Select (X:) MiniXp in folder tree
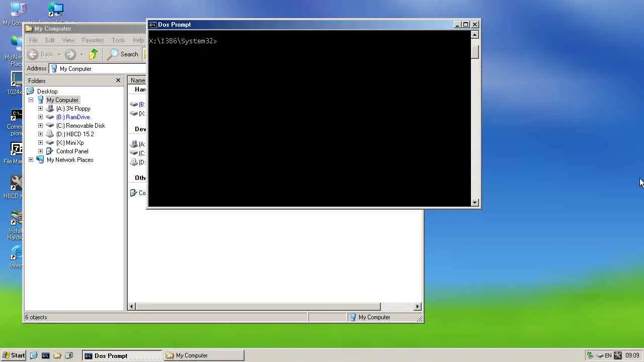Screen dimensions: 644x362 pyautogui.click(x=70, y=143)
